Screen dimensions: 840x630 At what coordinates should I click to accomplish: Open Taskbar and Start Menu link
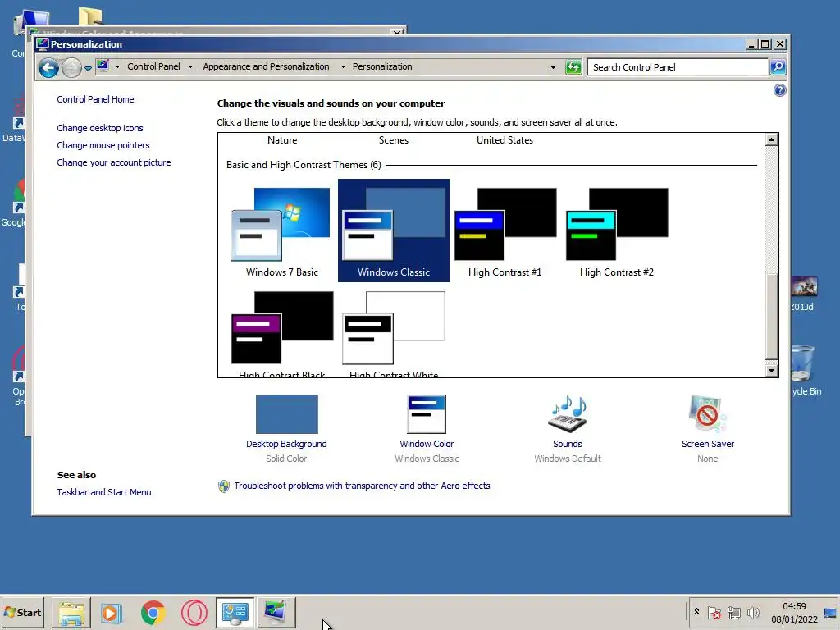click(104, 492)
